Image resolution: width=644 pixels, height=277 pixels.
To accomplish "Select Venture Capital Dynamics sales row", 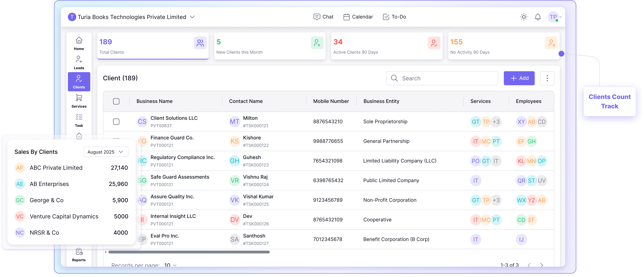I will (71, 216).
